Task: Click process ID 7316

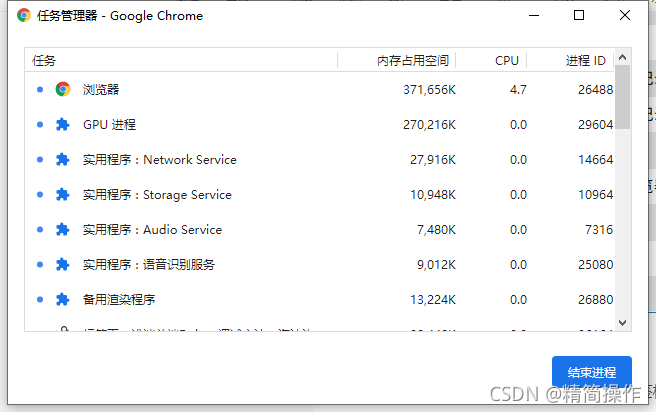Action: pyautogui.click(x=599, y=230)
